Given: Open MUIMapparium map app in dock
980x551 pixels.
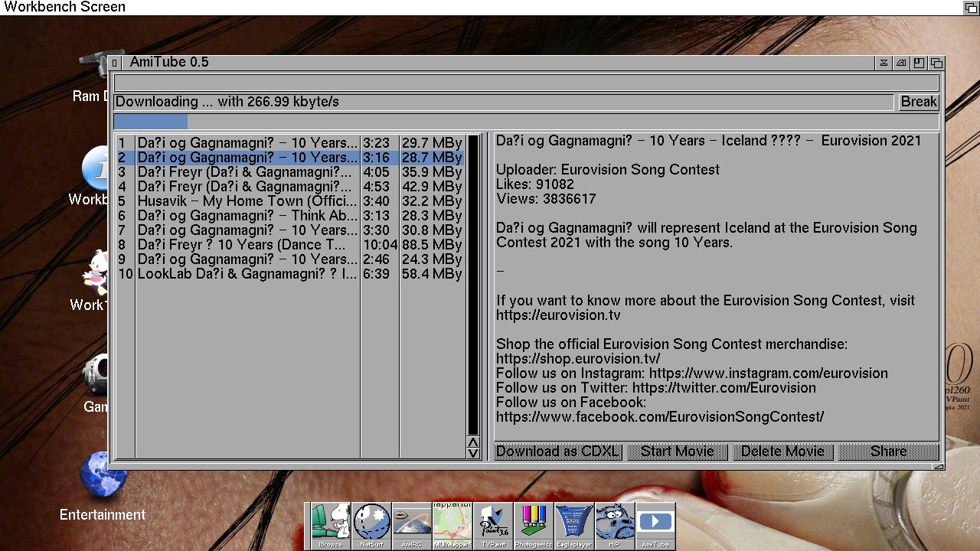Looking at the screenshot, I should (452, 526).
